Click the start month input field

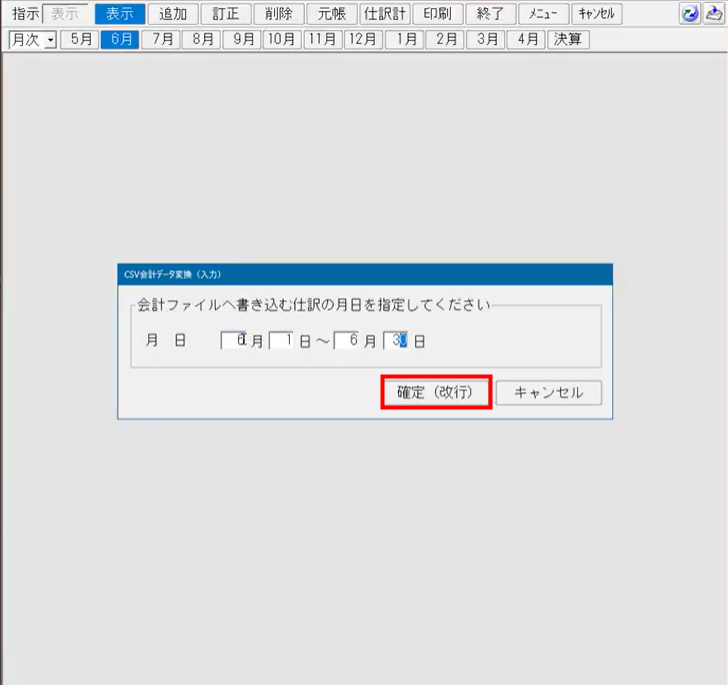click(x=234, y=340)
